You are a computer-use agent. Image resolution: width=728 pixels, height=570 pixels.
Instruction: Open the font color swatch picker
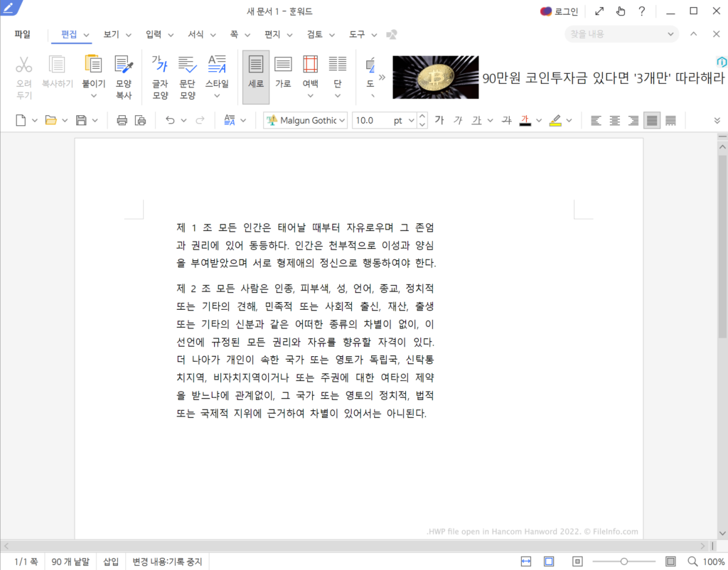point(538,120)
